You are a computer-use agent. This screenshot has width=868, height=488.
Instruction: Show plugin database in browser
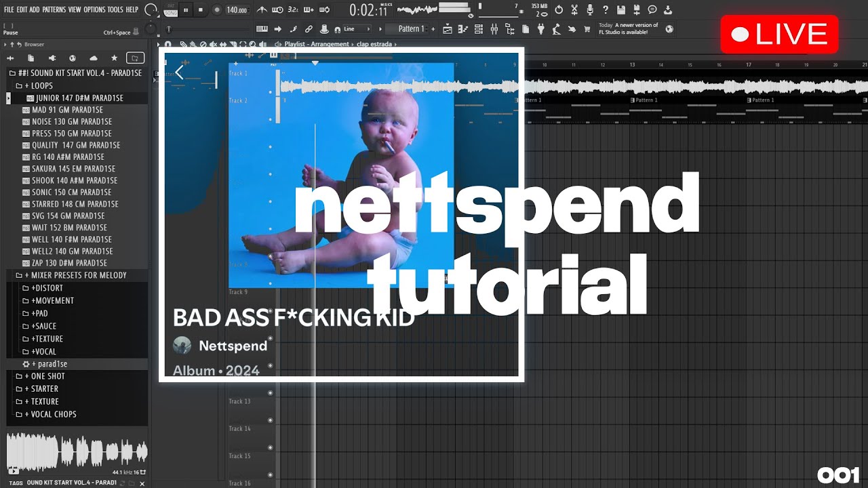[52, 58]
